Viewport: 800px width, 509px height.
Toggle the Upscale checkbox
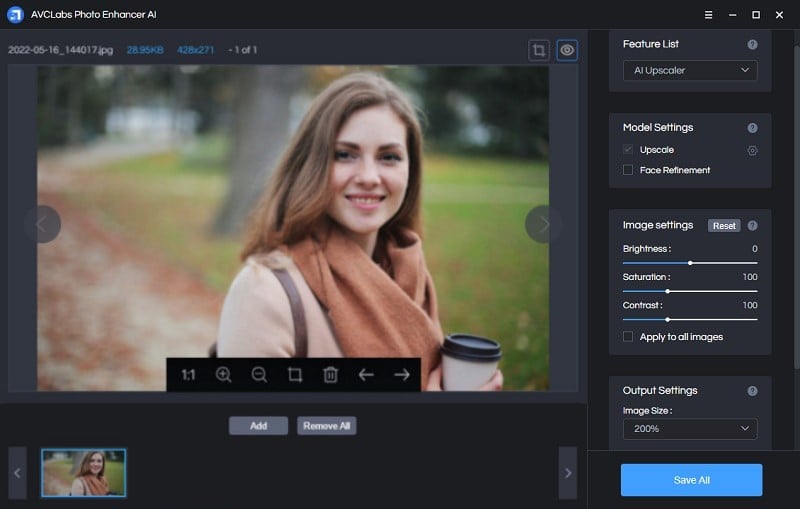pyautogui.click(x=628, y=149)
